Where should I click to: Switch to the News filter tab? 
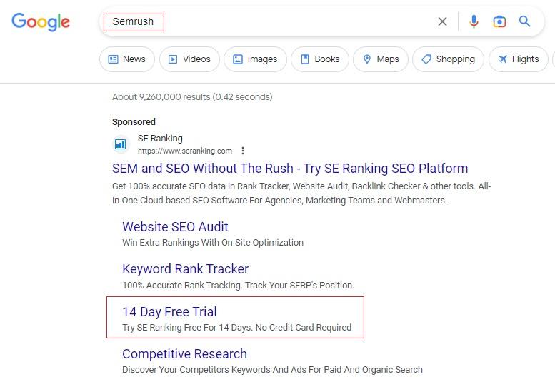click(126, 59)
